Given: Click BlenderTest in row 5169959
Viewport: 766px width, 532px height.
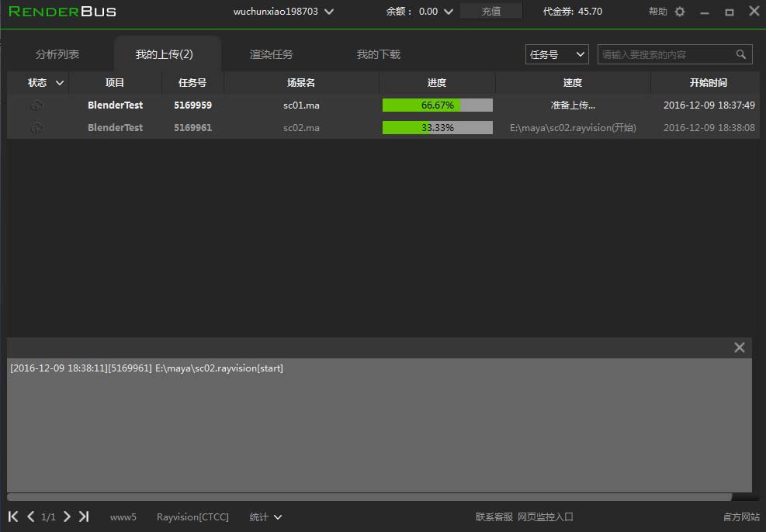Looking at the screenshot, I should (116, 105).
